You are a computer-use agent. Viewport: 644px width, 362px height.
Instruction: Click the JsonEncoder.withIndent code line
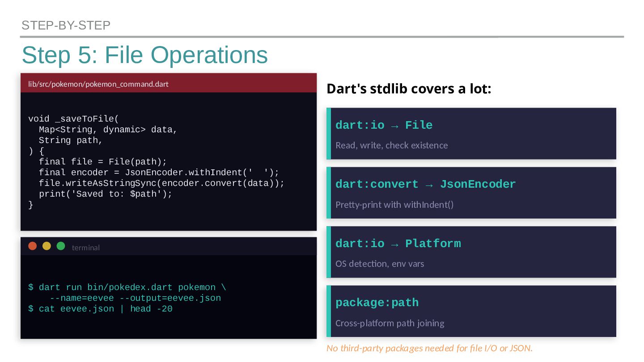point(159,173)
